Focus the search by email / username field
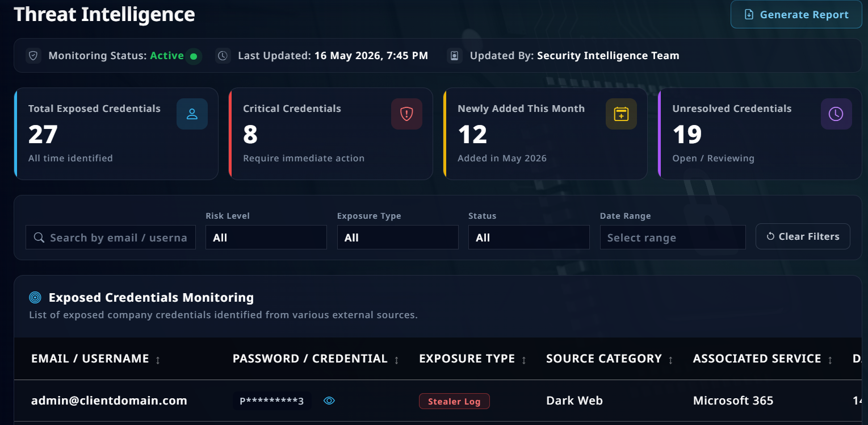Viewport: 868px width, 425px height. (x=111, y=238)
